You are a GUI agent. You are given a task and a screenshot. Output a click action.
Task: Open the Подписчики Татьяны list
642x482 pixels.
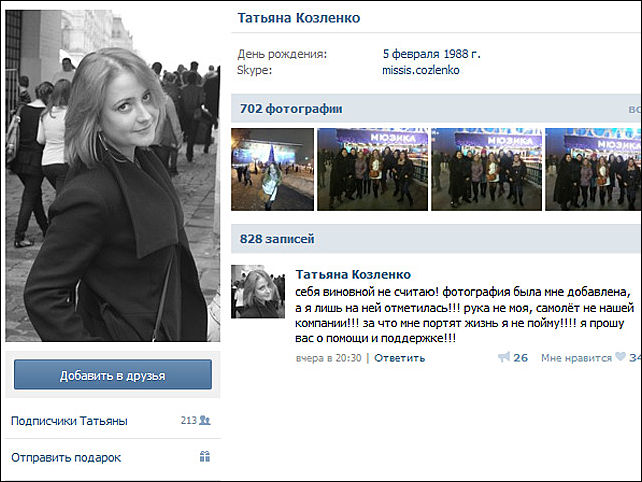[69, 421]
